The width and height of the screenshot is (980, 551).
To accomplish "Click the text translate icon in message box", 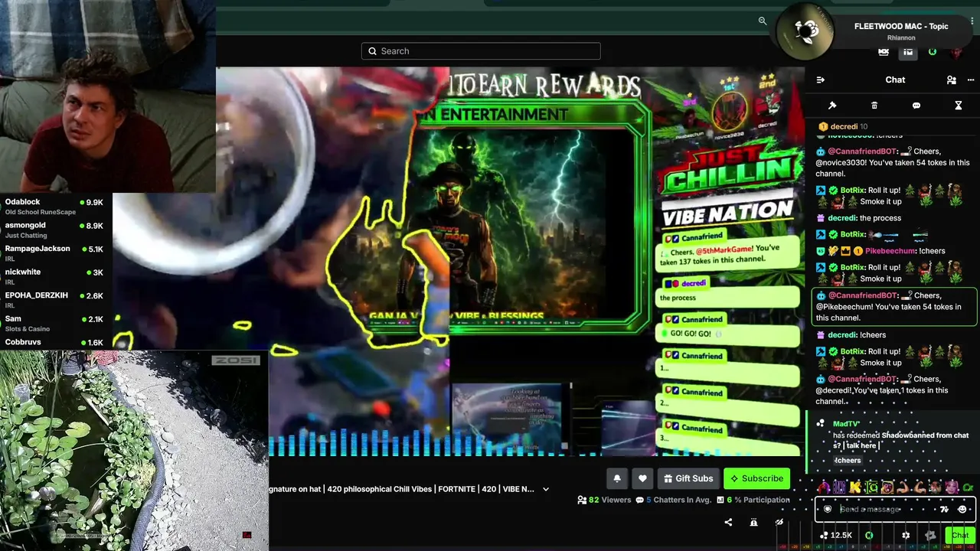I will point(944,510).
